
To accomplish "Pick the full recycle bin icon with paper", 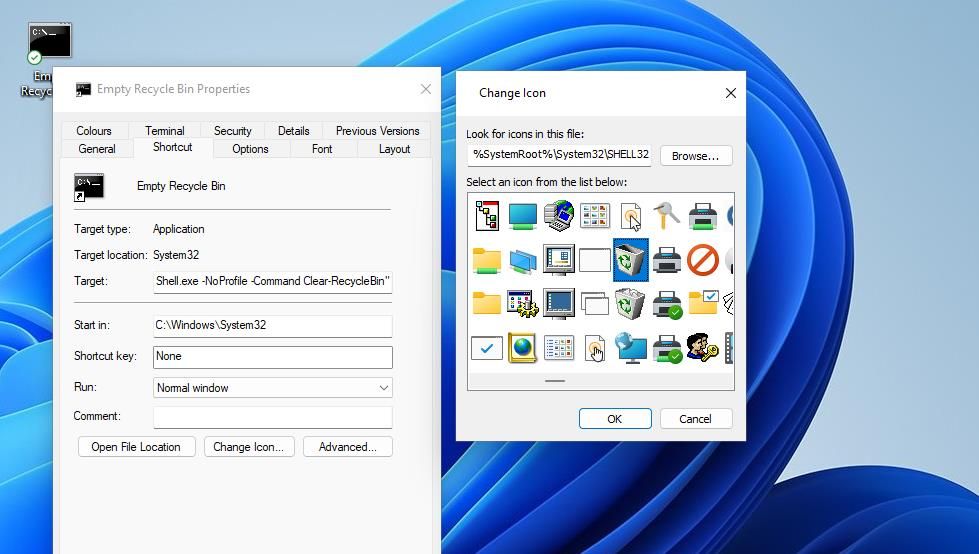I will [630, 304].
